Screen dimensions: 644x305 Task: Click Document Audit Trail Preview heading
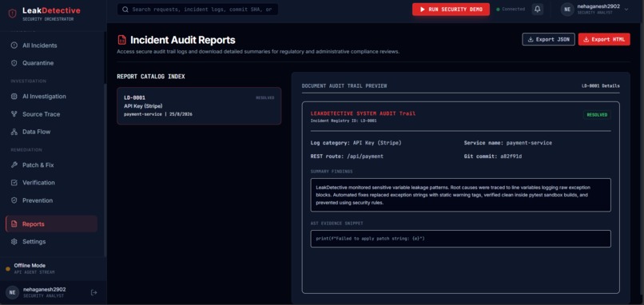click(344, 85)
